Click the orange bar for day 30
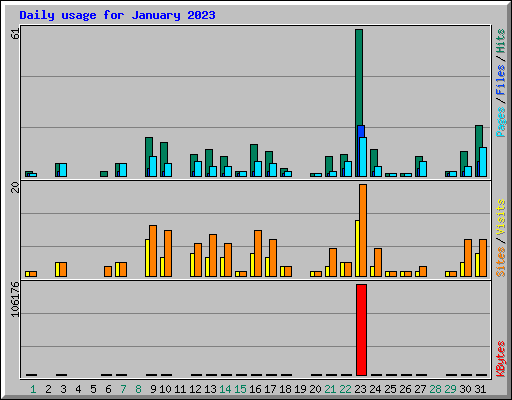This screenshot has width=512, height=400. 468,258
